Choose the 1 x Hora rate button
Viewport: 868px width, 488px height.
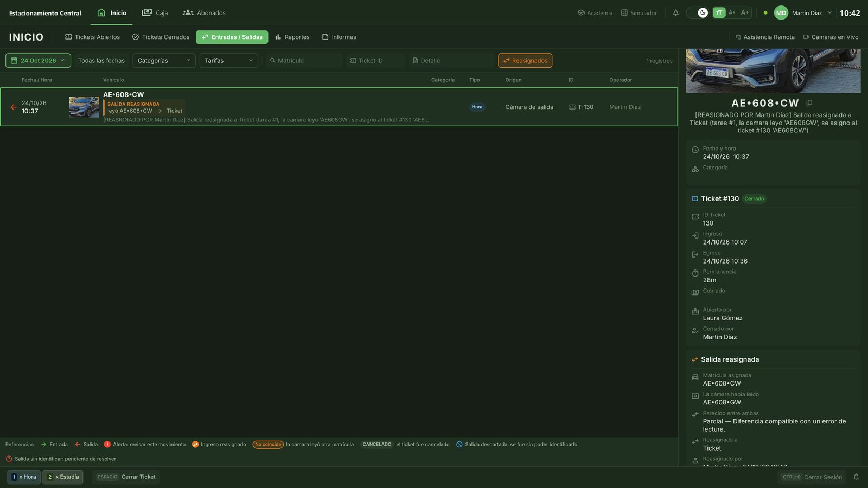pyautogui.click(x=24, y=477)
